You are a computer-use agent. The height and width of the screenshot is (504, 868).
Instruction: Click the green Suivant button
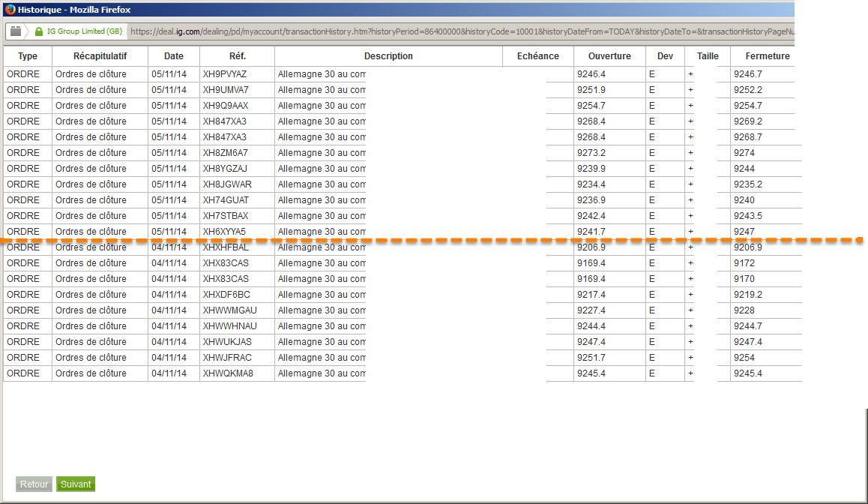pyautogui.click(x=76, y=484)
